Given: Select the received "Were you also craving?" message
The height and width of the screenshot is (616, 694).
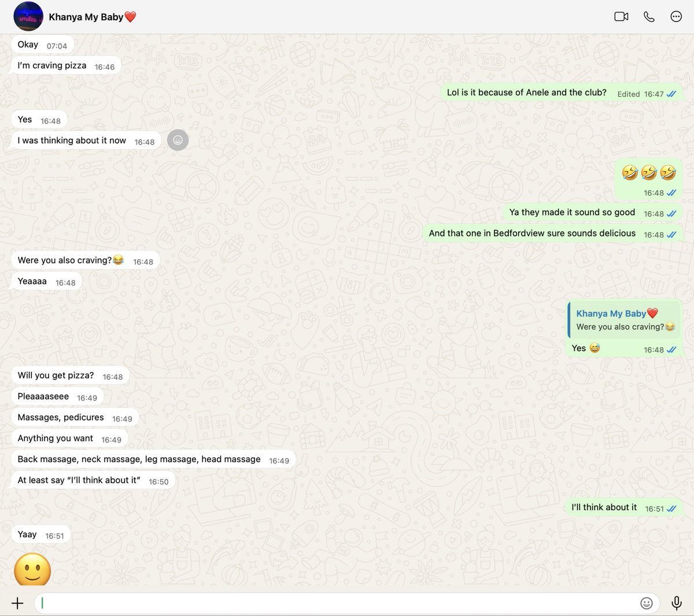Looking at the screenshot, I should tap(86, 261).
